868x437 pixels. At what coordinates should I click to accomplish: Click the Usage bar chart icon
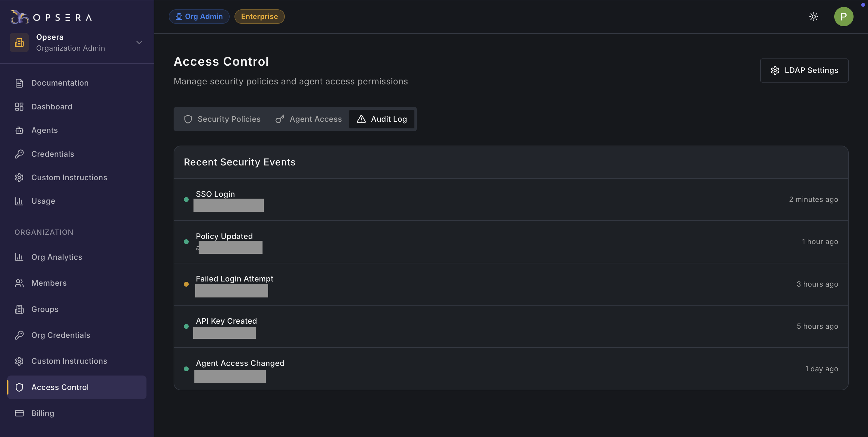pos(19,201)
